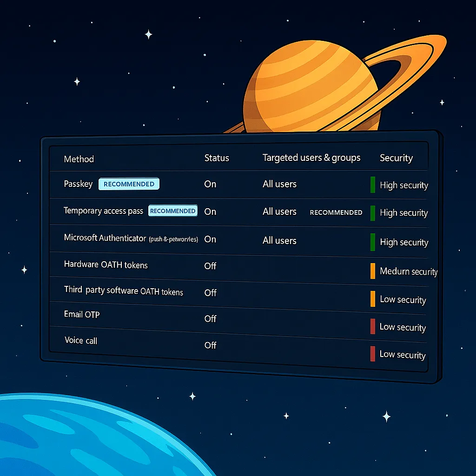
Task: Click All users in the Microsoft Authenticator row
Action: point(279,241)
